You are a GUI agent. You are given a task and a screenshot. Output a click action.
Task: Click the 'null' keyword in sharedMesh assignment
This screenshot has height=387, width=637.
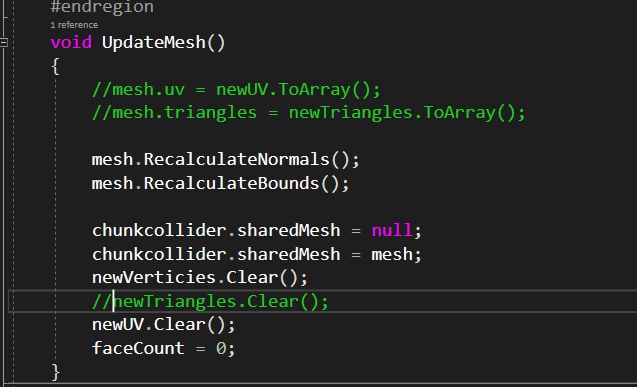392,230
